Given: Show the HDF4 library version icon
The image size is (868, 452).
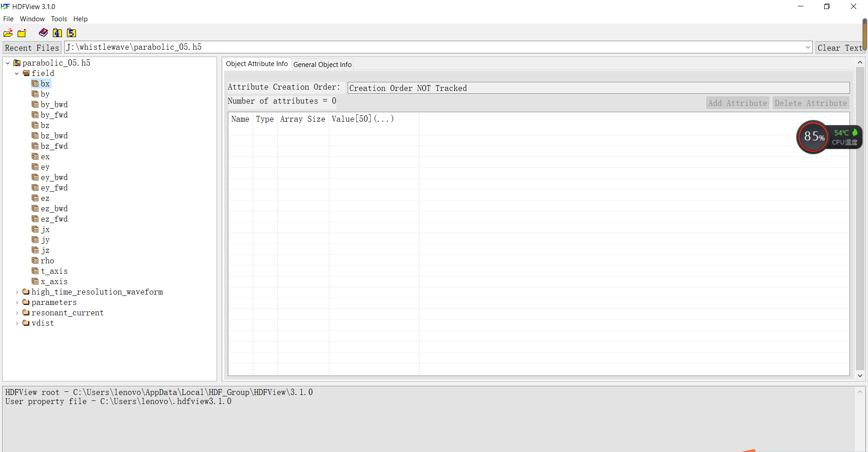Looking at the screenshot, I should tap(57, 33).
